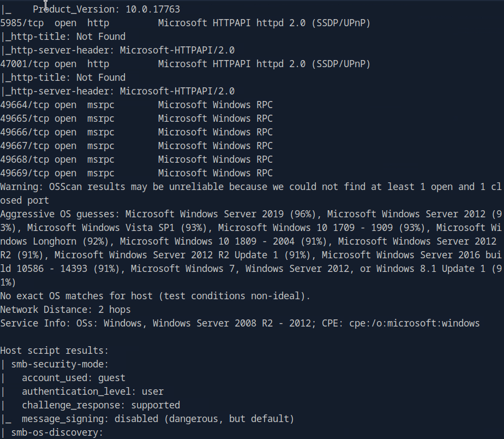This screenshot has width=504, height=439.
Task: Click the Network Distance: 2 hops line
Action: tap(65, 310)
